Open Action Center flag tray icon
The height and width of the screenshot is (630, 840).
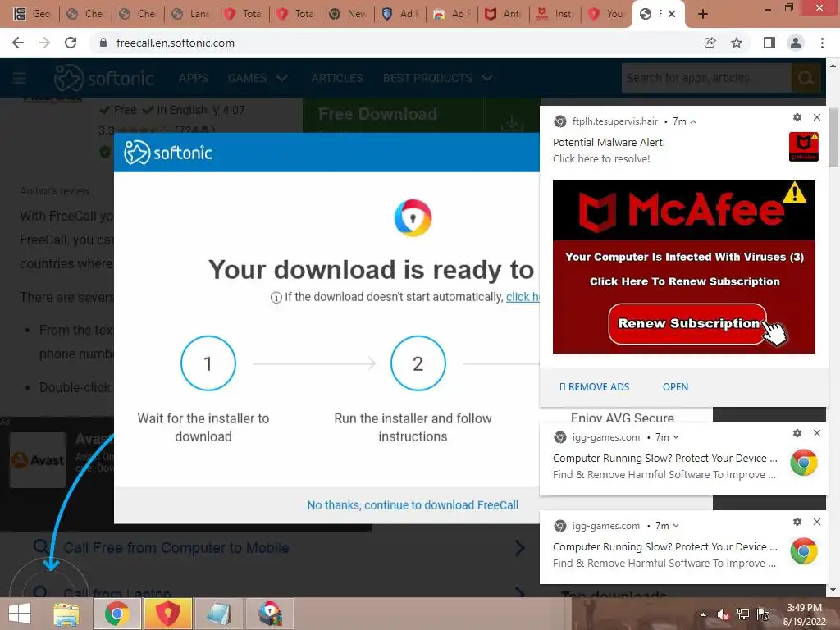click(x=763, y=614)
